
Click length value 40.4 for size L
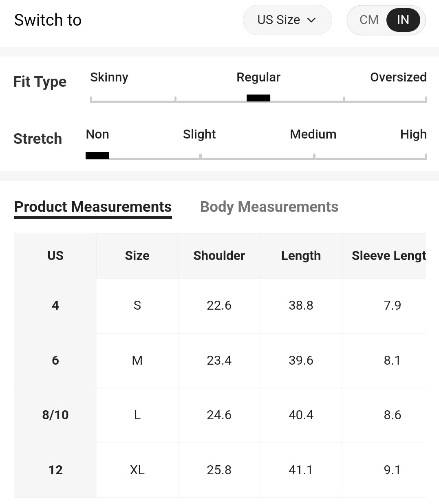pos(301,415)
